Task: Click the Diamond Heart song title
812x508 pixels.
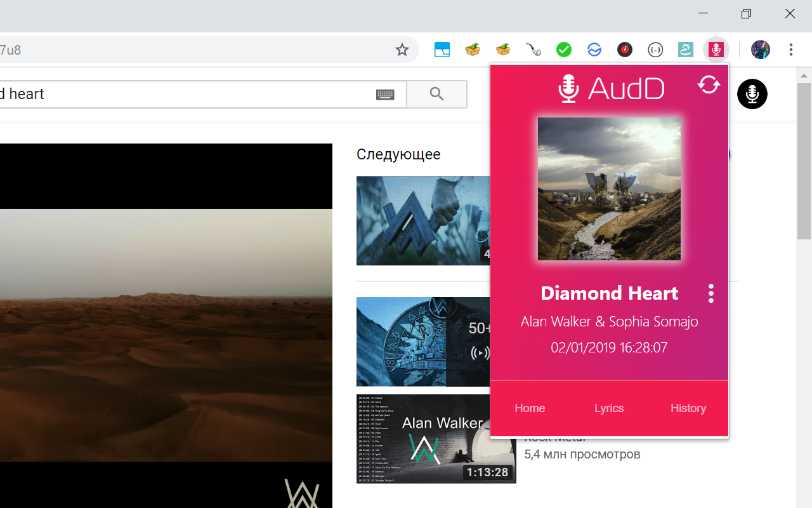Action: [609, 293]
